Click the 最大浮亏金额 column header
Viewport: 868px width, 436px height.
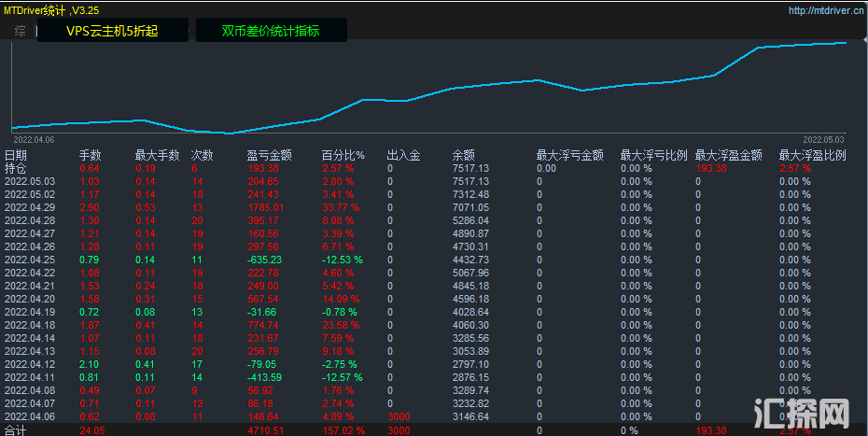click(569, 155)
